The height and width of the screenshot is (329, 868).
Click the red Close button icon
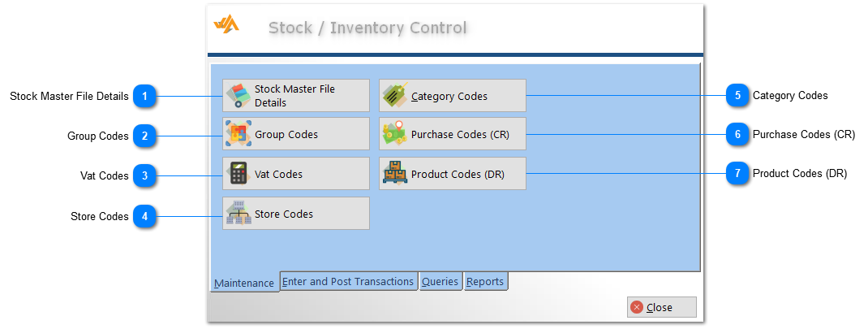[637, 307]
